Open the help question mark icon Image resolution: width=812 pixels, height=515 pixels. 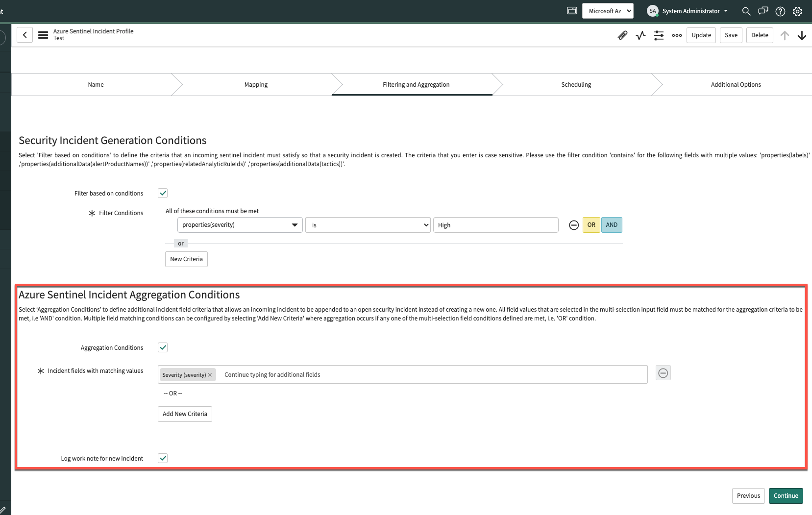780,11
